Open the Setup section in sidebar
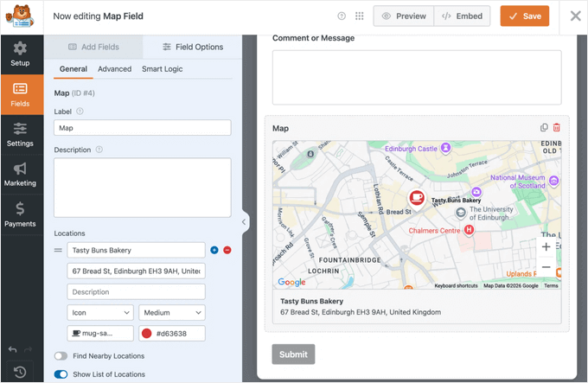The image size is (588, 383). pyautogui.click(x=20, y=54)
